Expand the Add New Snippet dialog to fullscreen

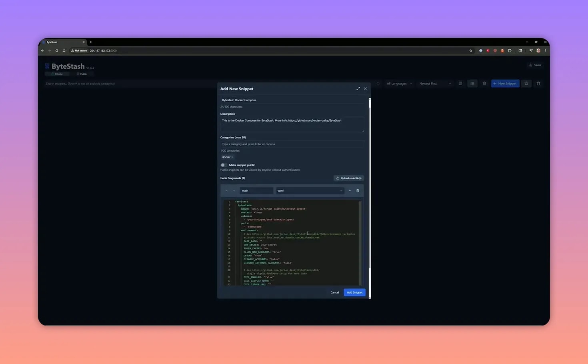point(358,89)
